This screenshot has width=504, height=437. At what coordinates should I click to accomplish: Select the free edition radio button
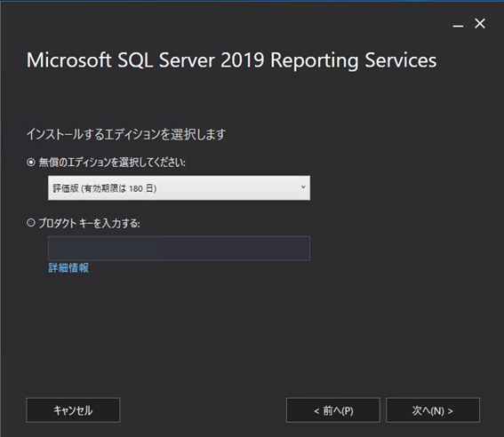[31, 163]
